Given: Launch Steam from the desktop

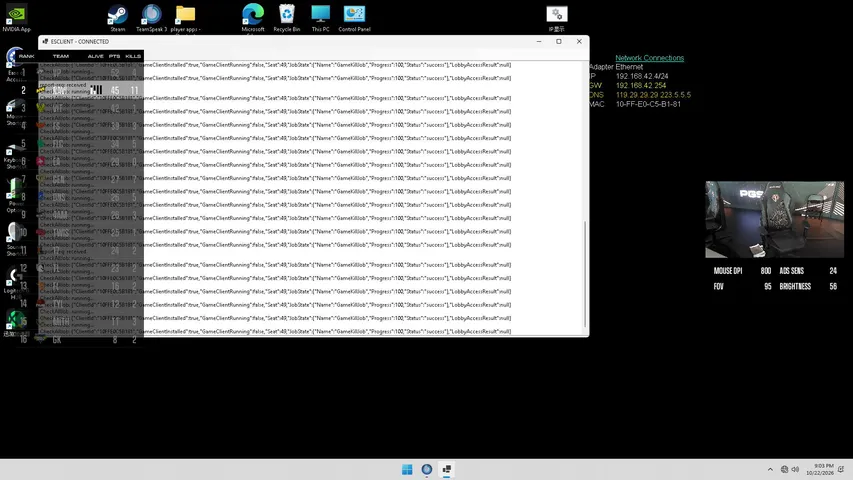Looking at the screenshot, I should point(118,18).
